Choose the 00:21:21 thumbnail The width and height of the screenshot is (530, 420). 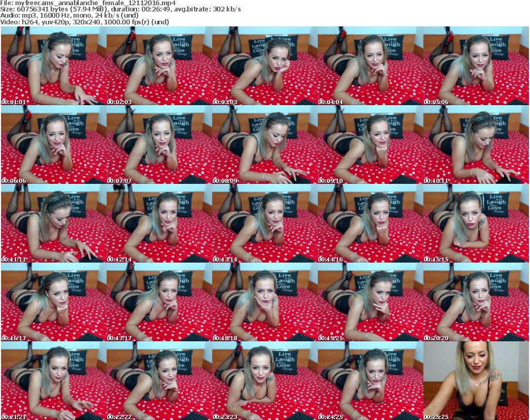(x=53, y=381)
